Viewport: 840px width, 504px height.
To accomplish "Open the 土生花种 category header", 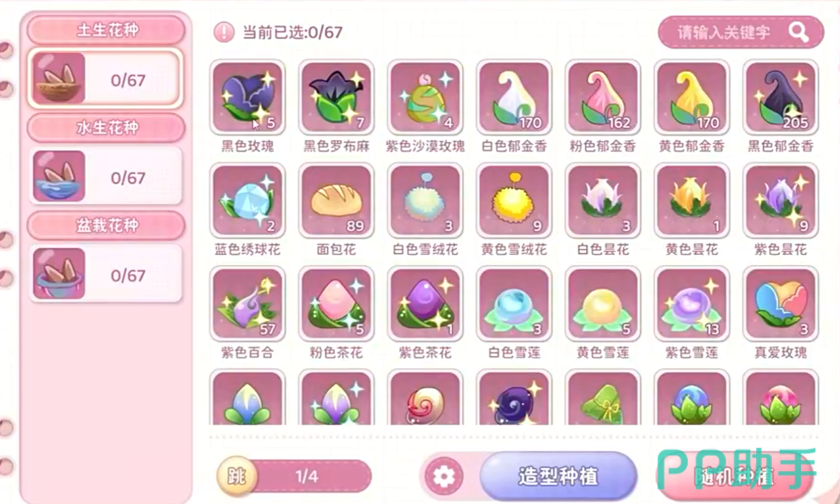I will (x=106, y=30).
